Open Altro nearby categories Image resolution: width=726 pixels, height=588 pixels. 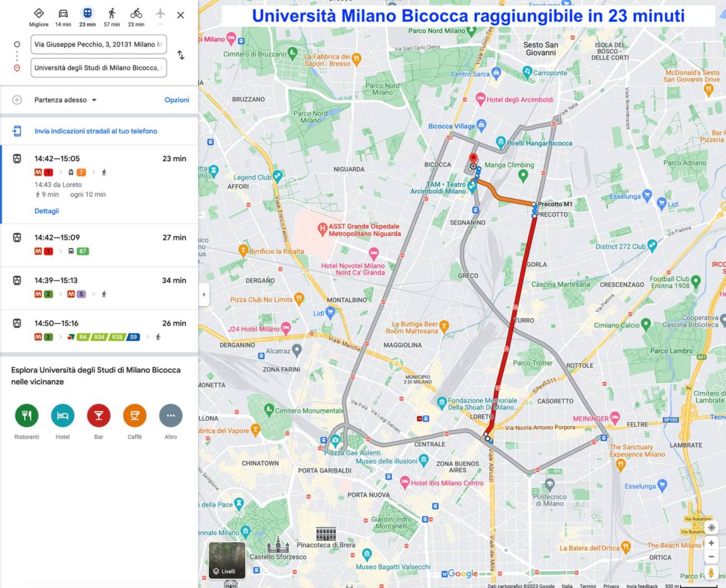tap(171, 416)
